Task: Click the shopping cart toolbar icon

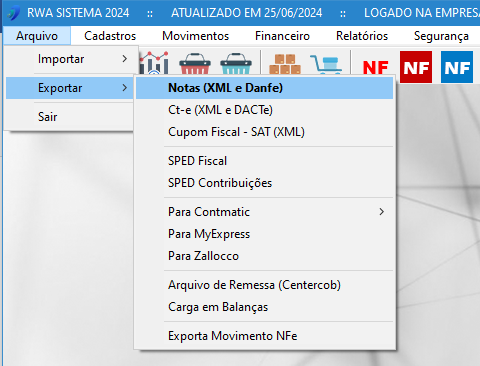Action: point(326,64)
